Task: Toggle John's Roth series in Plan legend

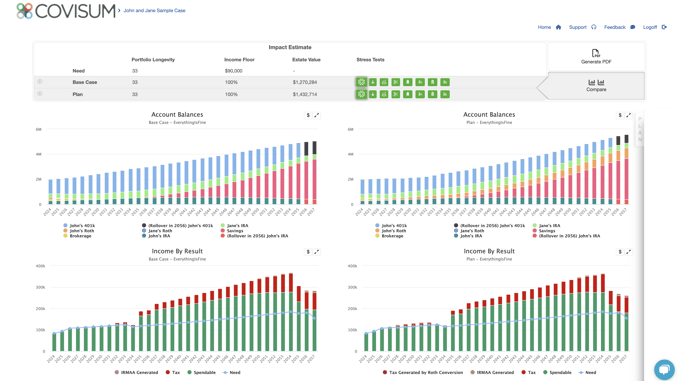Action: click(390, 231)
